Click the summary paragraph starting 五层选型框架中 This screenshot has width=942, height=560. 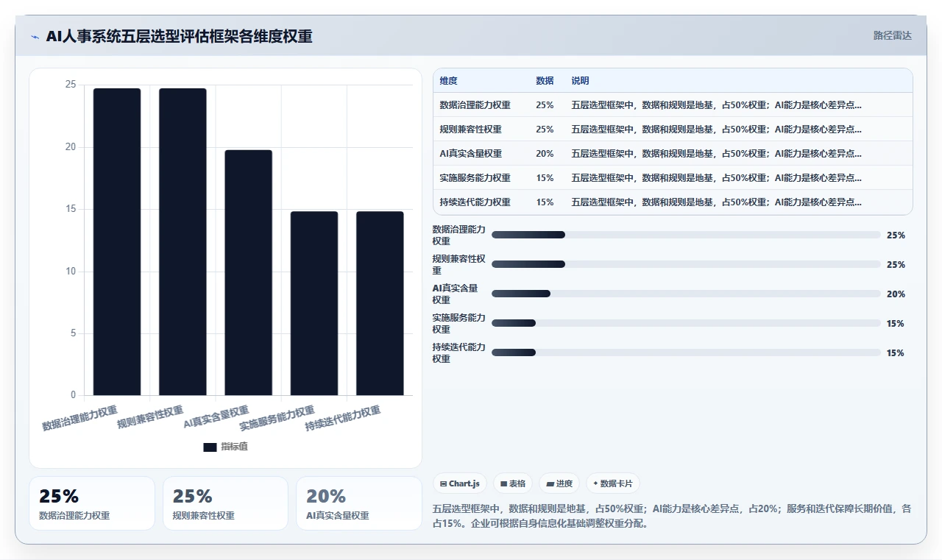672,517
